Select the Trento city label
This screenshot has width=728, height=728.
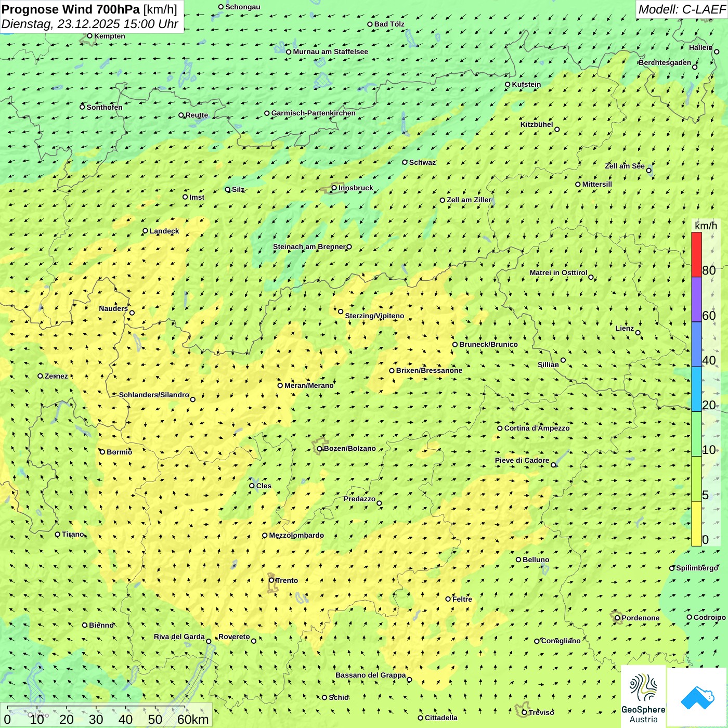[x=287, y=580]
